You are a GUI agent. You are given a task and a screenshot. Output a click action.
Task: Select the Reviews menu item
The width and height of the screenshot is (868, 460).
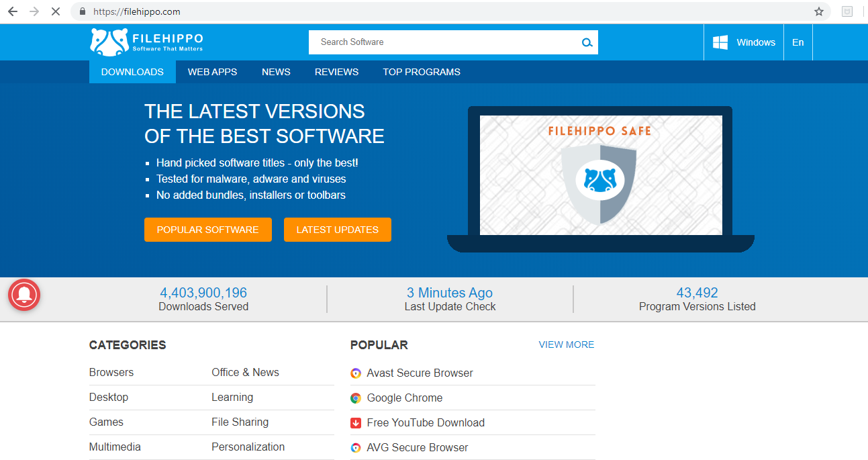(336, 72)
